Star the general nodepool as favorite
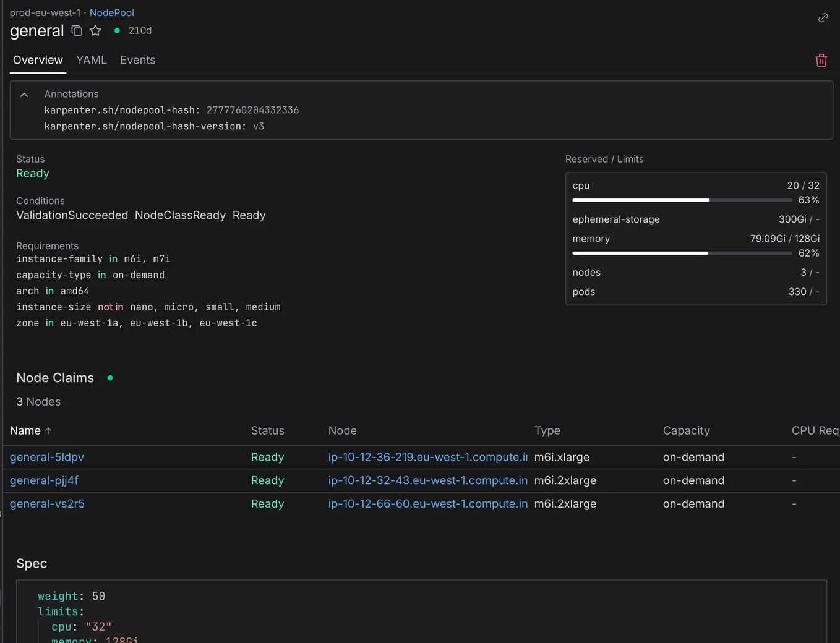Screen dimensions: 840x643 pos(95,30)
